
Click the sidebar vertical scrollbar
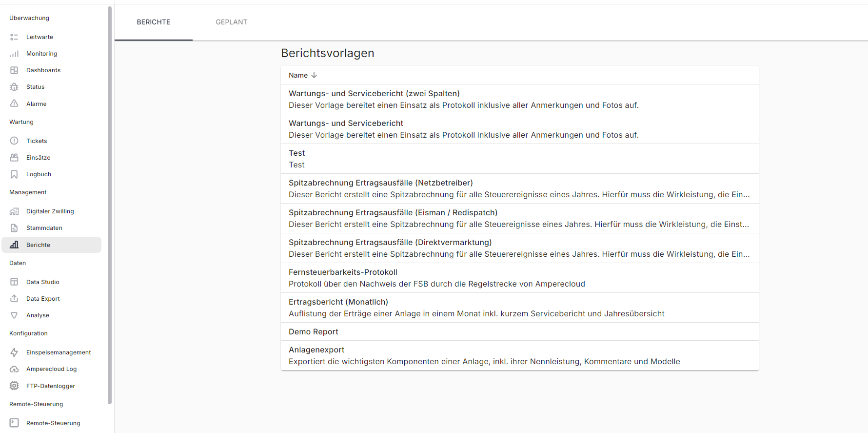(x=110, y=205)
